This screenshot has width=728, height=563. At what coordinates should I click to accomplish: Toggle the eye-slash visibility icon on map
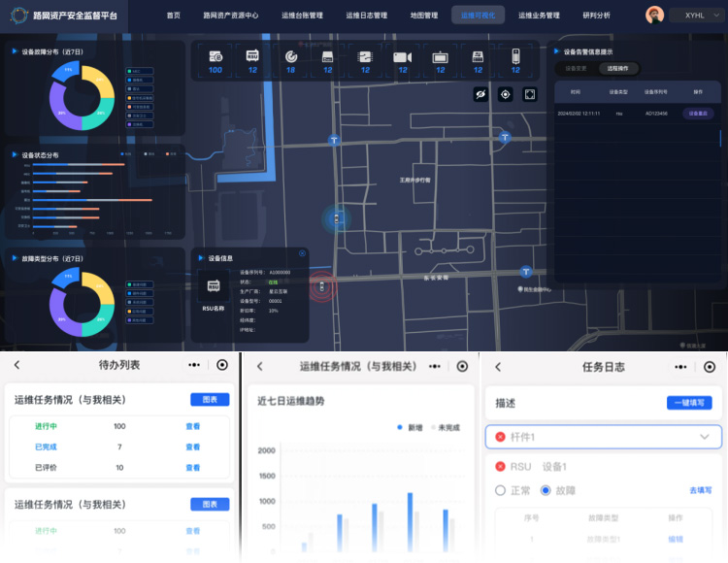(x=480, y=94)
